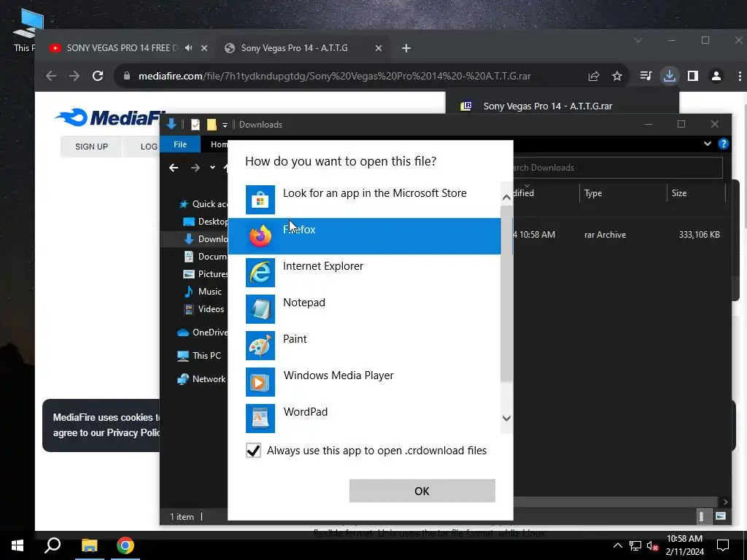Click Explorer's forward navigation arrow
The image size is (747, 560).
pos(196,168)
